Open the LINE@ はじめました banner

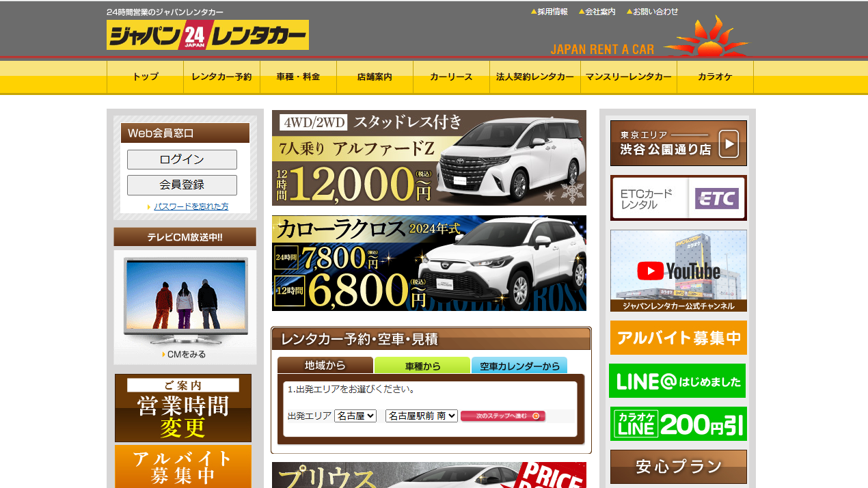[x=677, y=381]
